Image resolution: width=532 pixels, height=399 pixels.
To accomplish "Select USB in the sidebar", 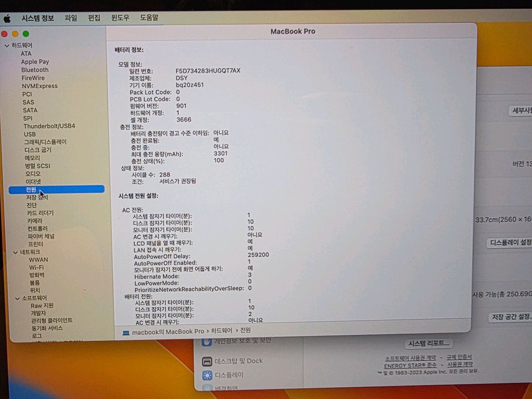I will pyautogui.click(x=30, y=135).
